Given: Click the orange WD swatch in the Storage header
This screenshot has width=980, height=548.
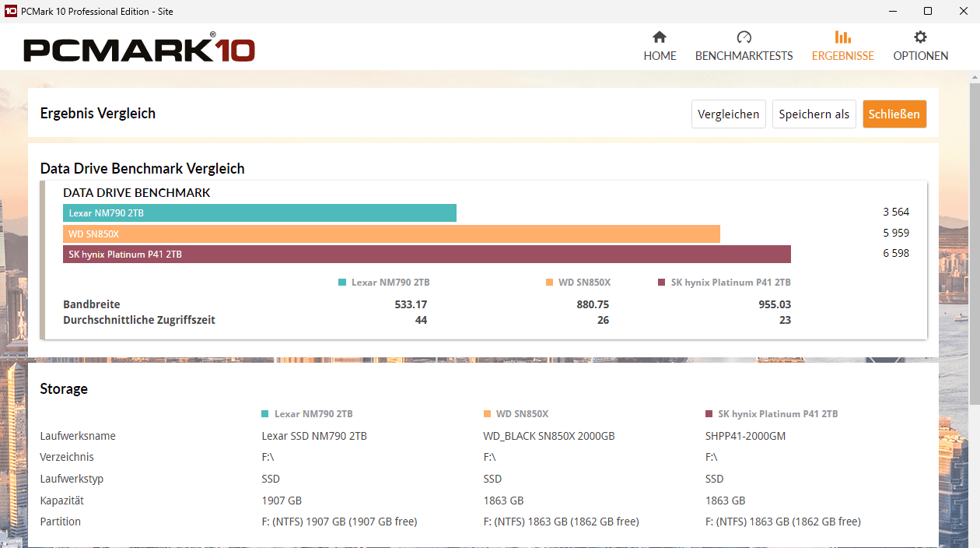Looking at the screenshot, I should 488,414.
